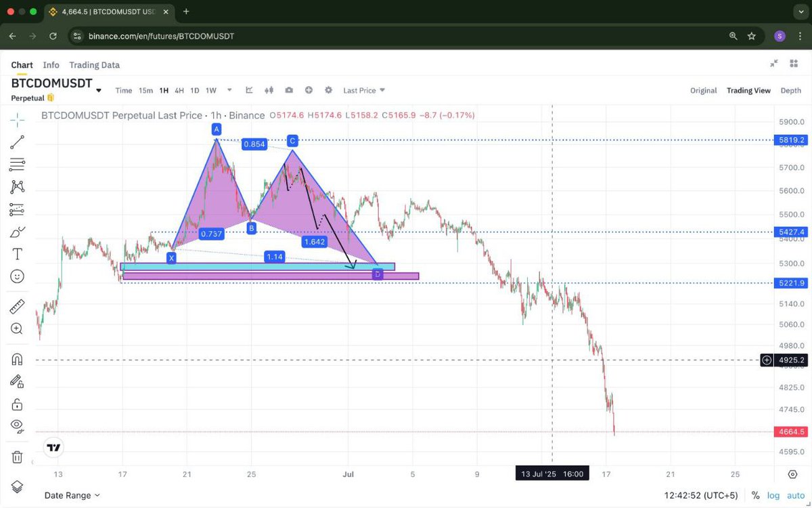Select point C of the XABCD pattern
Viewport: 812px width, 508px height.
(292, 140)
